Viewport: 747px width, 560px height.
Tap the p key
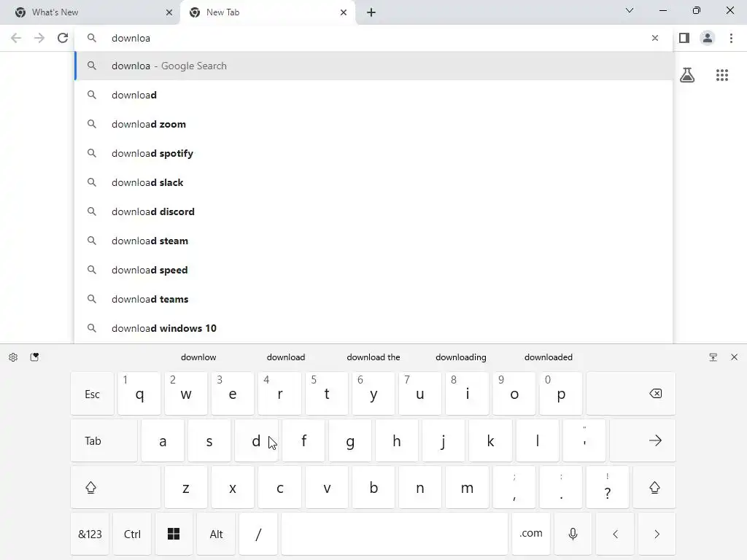pyautogui.click(x=561, y=394)
